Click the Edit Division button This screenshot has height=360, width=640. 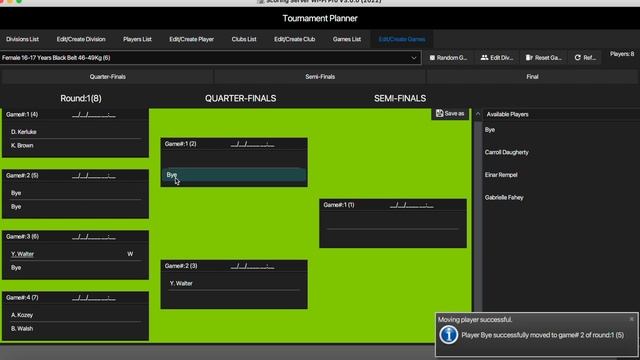click(x=497, y=58)
